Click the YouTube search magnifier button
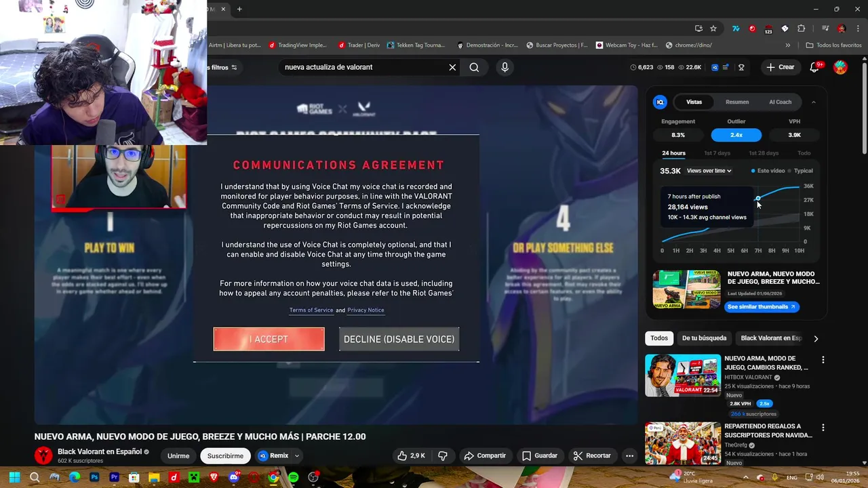 point(474,67)
